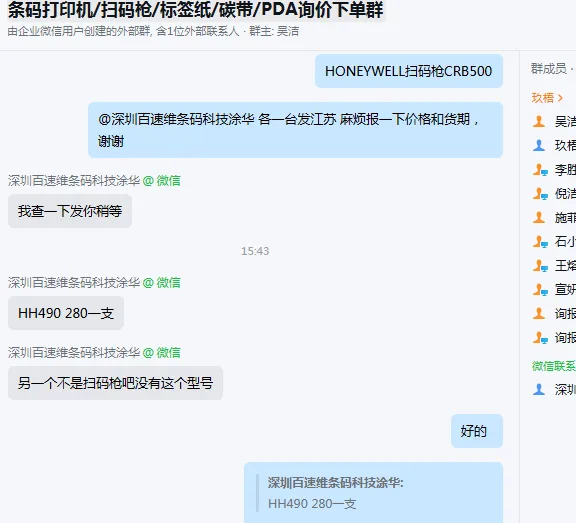
Task: Click the avatar icon beside 宣 member
Action: pos(540,289)
